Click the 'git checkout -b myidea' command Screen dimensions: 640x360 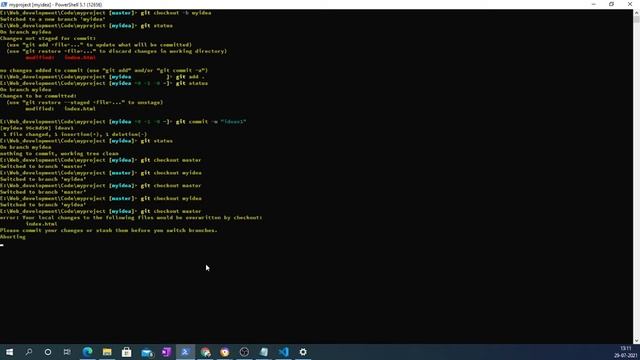coord(176,13)
